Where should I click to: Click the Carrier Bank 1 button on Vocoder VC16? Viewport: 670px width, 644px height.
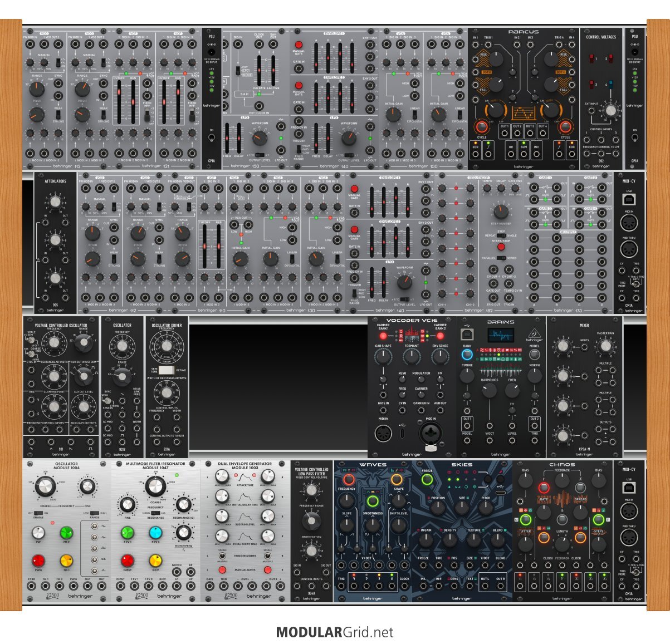[383, 336]
